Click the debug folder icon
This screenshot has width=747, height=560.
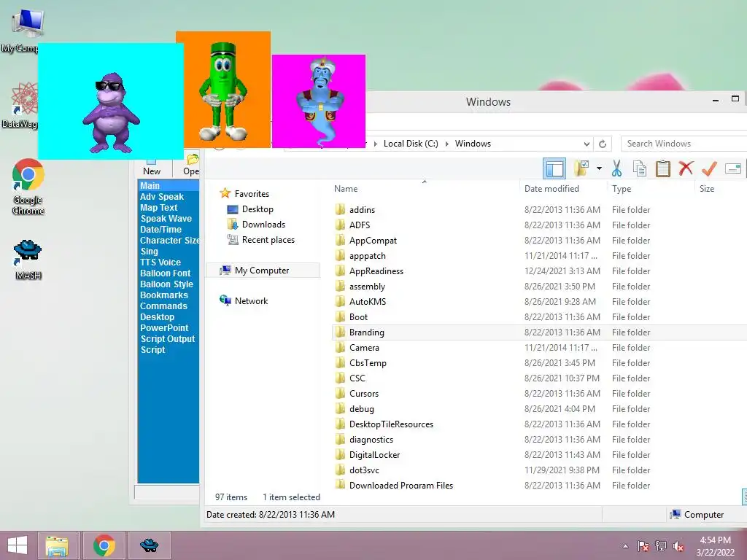340,408
